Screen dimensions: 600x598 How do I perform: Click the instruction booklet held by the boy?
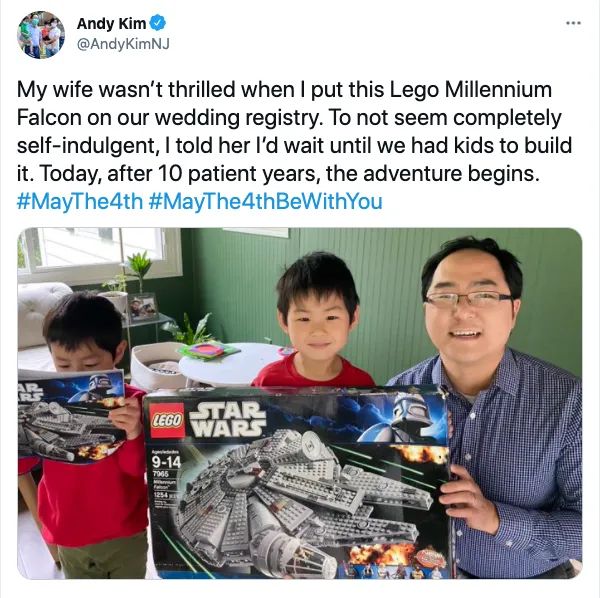point(71,417)
